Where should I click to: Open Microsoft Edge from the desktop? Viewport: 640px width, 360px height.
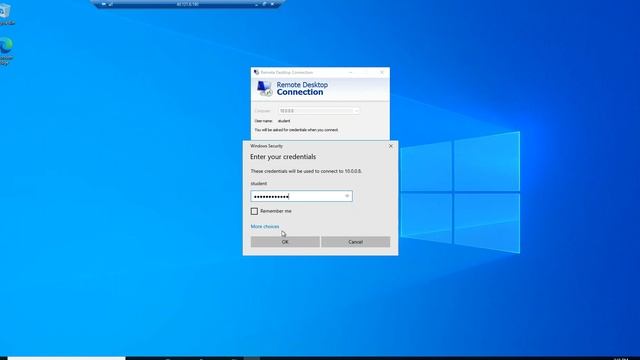pyautogui.click(x=6, y=51)
